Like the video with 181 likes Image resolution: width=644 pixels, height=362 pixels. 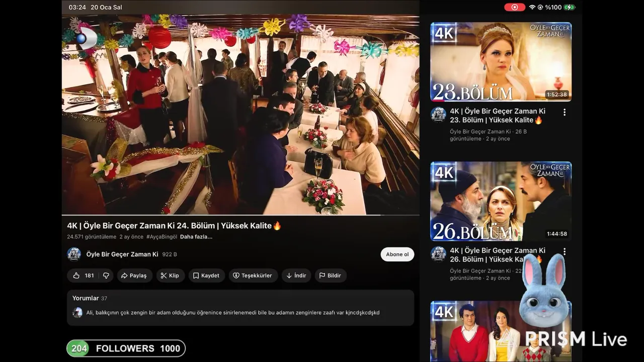(83, 276)
